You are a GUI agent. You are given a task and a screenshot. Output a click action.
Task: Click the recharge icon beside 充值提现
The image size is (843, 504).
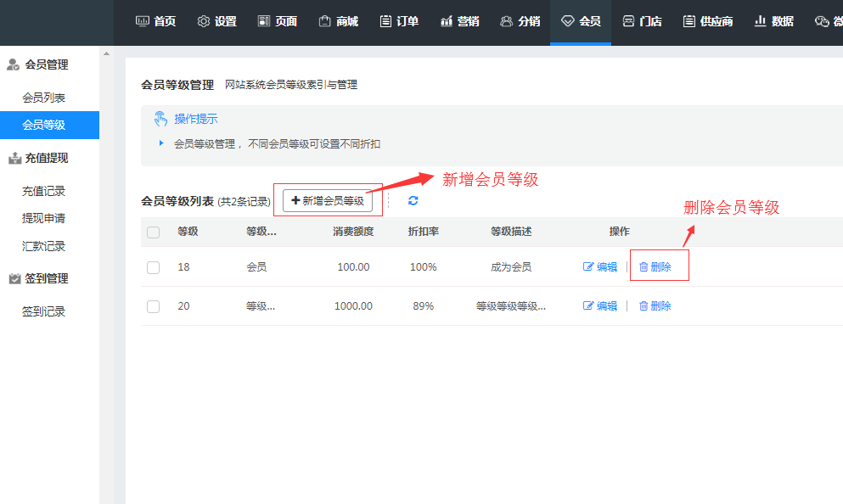tap(14, 158)
